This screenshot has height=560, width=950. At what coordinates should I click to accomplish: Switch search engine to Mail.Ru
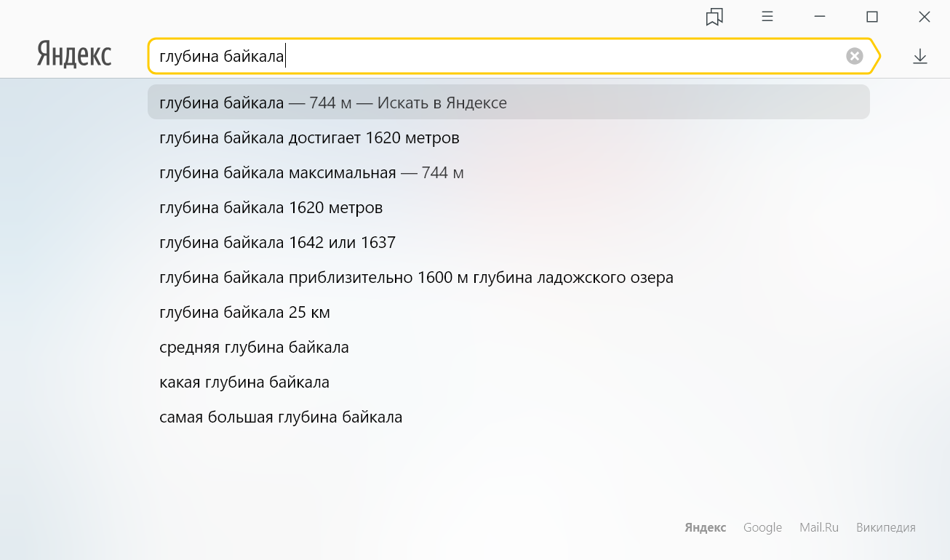(x=819, y=527)
